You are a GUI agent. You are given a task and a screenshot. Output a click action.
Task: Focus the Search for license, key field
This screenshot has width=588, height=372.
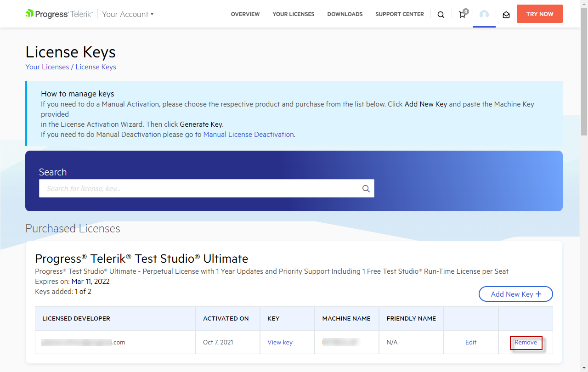(207, 188)
